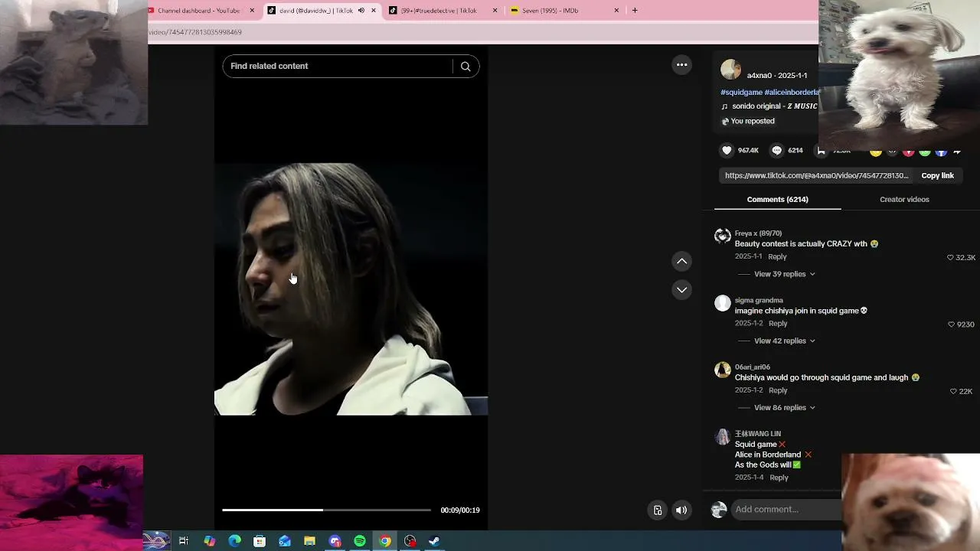Mute the video using the volume button

click(681, 510)
